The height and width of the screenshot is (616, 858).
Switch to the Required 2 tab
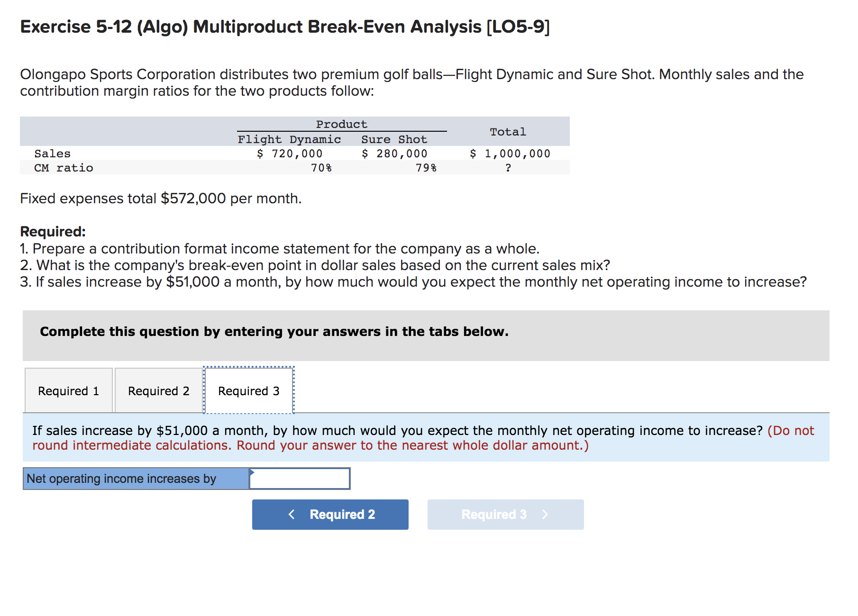point(158,390)
